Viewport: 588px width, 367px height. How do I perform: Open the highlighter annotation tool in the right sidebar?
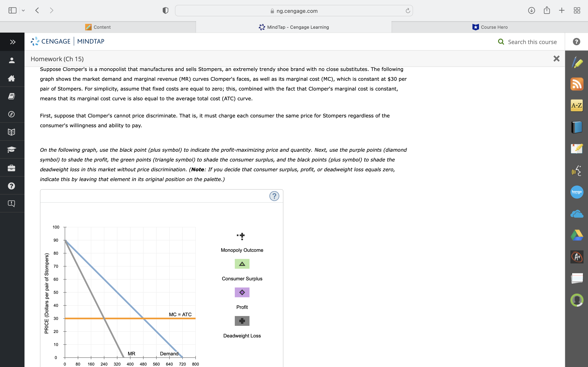[x=577, y=63]
